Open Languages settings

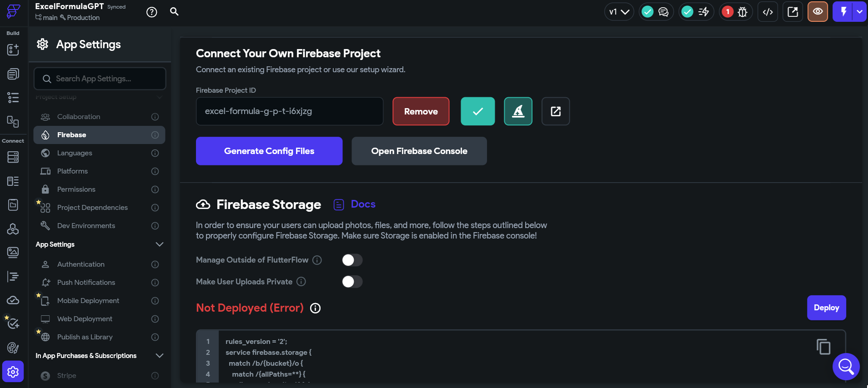99,153
